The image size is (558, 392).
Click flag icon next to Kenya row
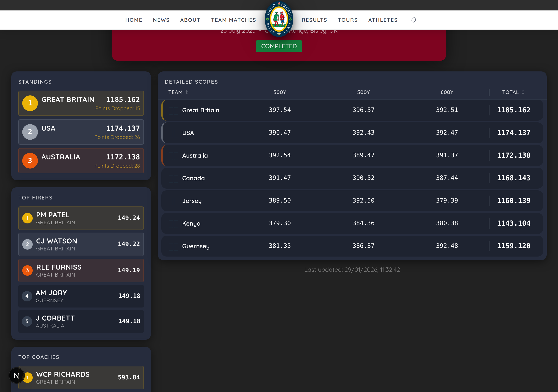pos(174,224)
